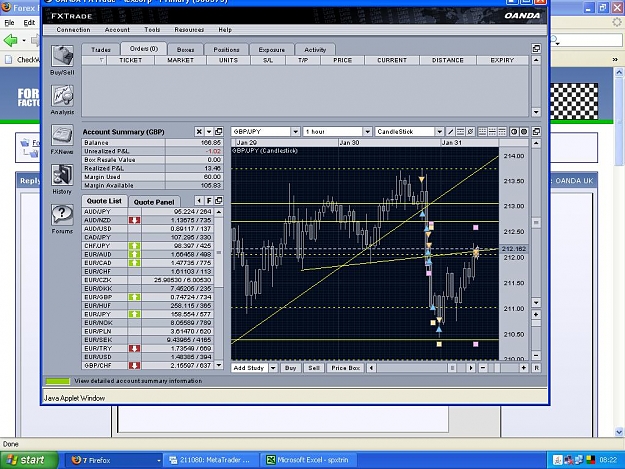The height and width of the screenshot is (469, 625).
Task: Click the Buy button below chart
Action: click(x=291, y=368)
